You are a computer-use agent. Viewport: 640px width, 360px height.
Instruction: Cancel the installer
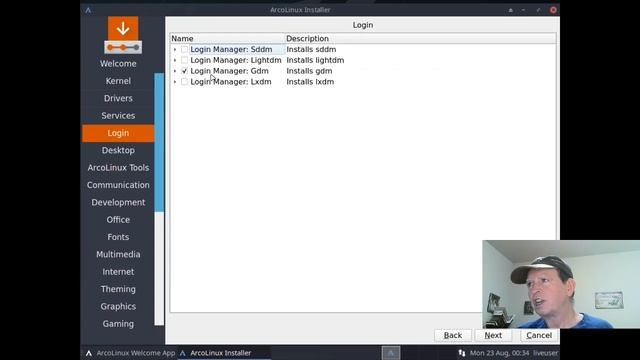pyautogui.click(x=539, y=335)
